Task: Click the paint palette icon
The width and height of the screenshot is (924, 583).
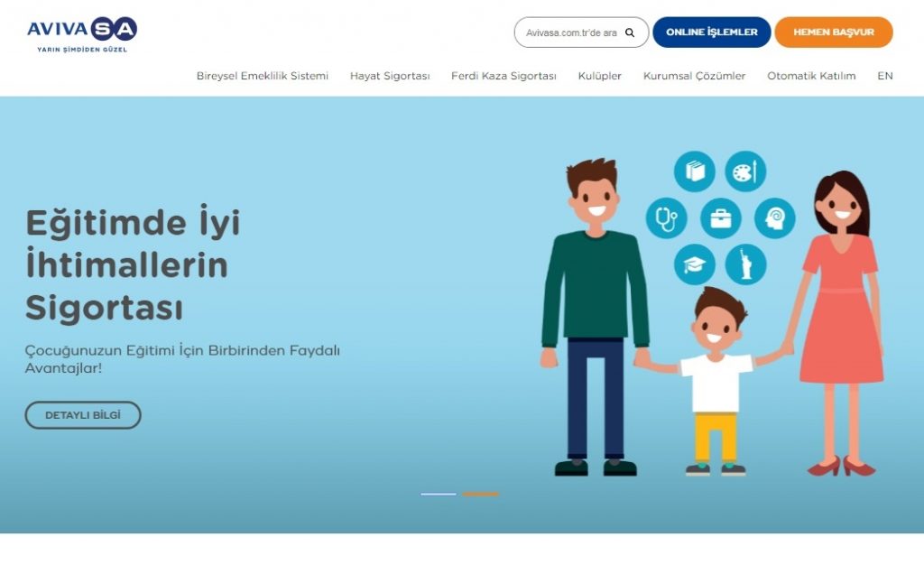Action: [x=745, y=171]
